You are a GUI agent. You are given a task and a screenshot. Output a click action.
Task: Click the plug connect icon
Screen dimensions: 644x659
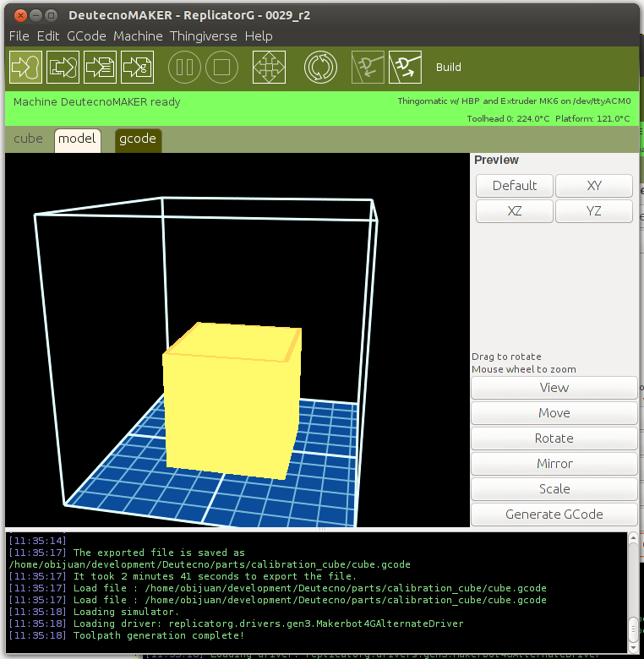coord(405,68)
